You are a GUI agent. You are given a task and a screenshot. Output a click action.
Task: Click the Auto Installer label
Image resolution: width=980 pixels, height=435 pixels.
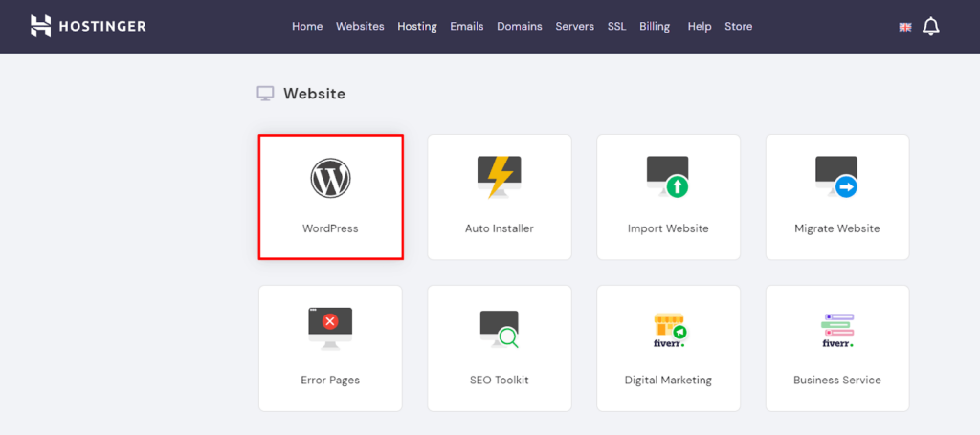tap(500, 228)
